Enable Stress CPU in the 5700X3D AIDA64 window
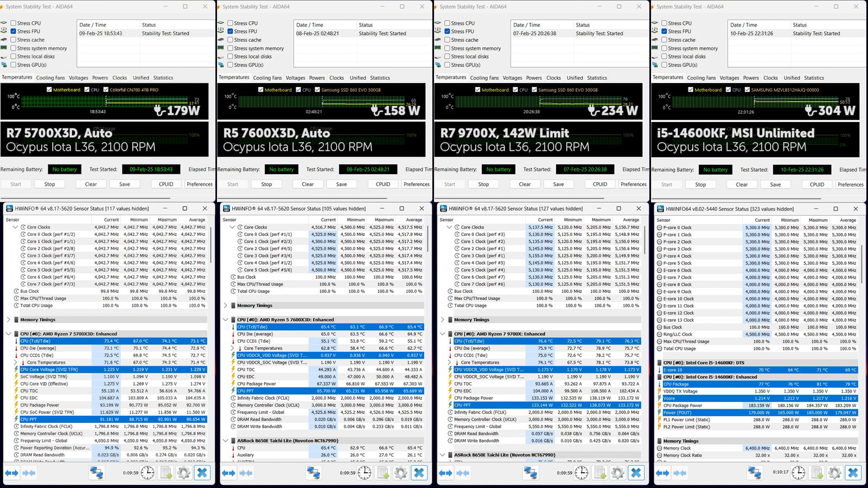Viewport: 868px width, 488px height. click(x=13, y=23)
